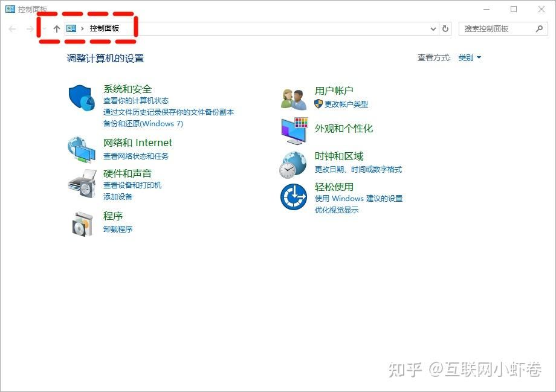Click 控制面板 in the address bar breadcrumb
Viewport: 556px width, 392px height.
point(104,28)
